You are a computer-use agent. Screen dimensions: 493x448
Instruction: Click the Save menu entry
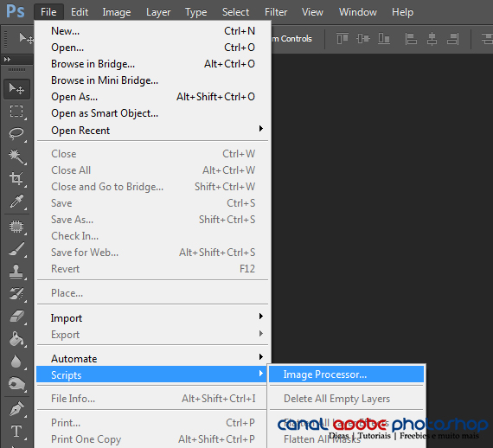pos(152,203)
